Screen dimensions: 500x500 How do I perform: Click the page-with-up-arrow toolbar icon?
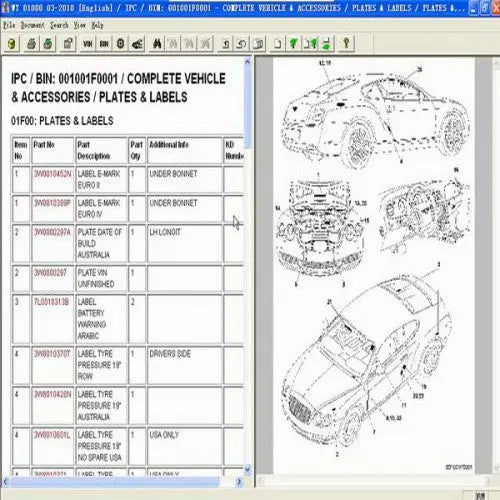click(x=226, y=44)
